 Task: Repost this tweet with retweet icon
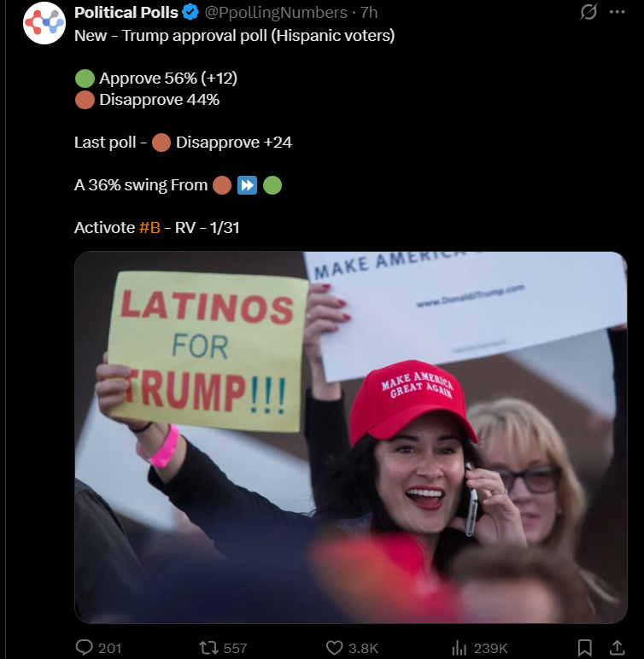(x=208, y=648)
